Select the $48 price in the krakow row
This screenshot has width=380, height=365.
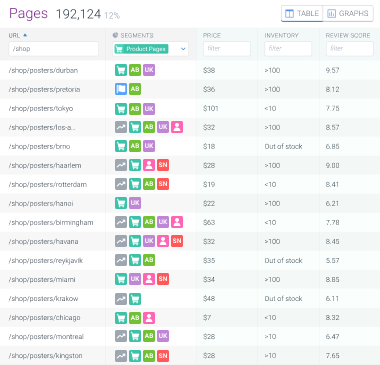[x=209, y=298]
